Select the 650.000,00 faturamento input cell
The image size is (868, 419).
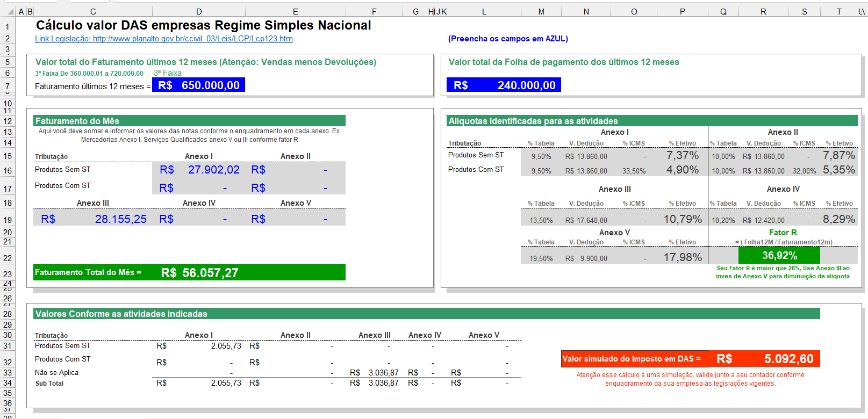coord(199,85)
